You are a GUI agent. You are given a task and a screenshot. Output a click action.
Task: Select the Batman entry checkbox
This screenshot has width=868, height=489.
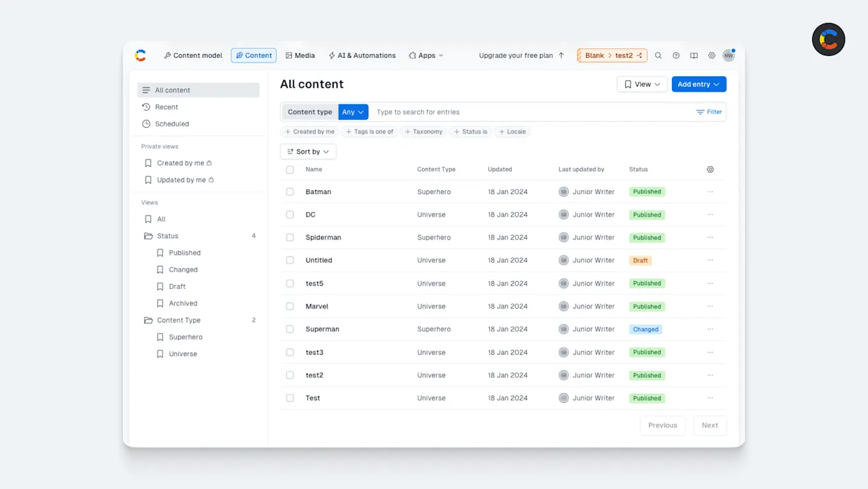pos(289,192)
